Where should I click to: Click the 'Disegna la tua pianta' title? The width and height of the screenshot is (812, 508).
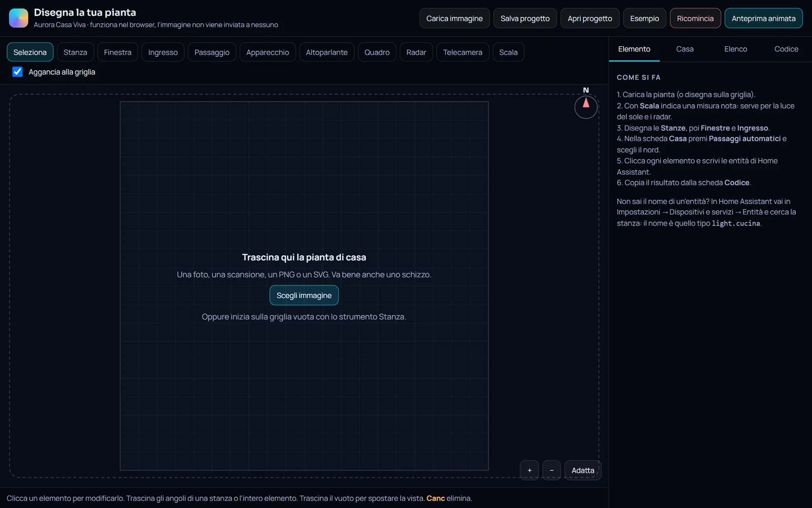tap(85, 12)
